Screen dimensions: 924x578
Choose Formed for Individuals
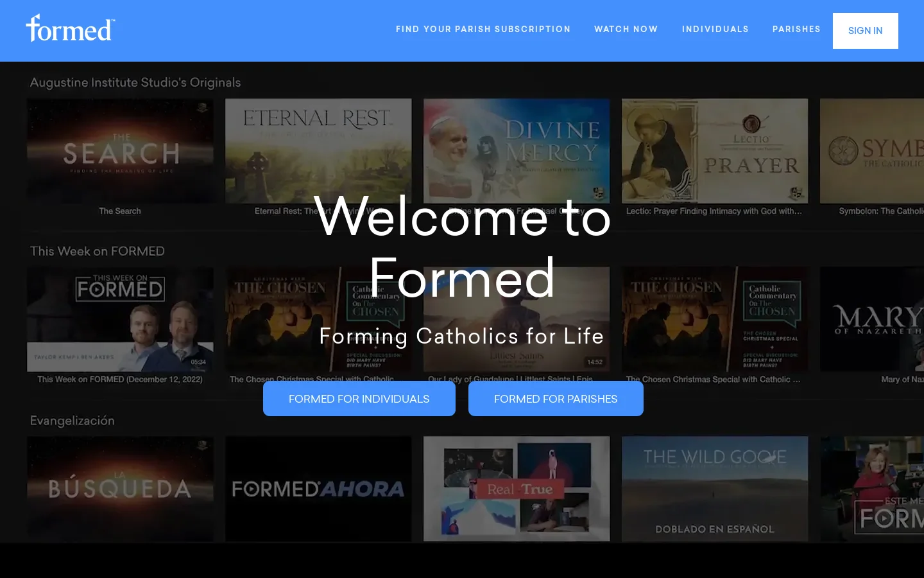tap(359, 399)
